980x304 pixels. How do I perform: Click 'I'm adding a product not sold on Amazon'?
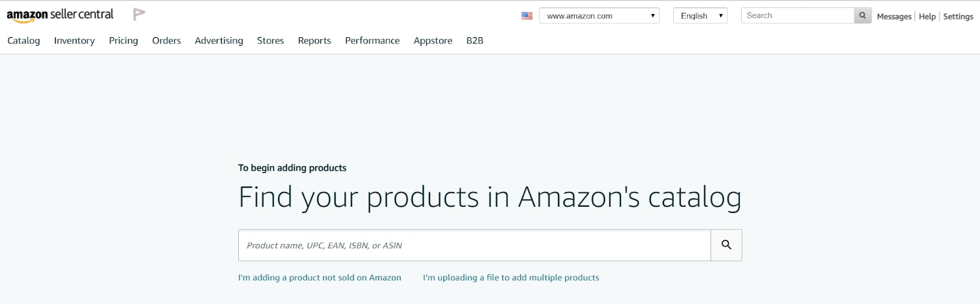(319, 278)
